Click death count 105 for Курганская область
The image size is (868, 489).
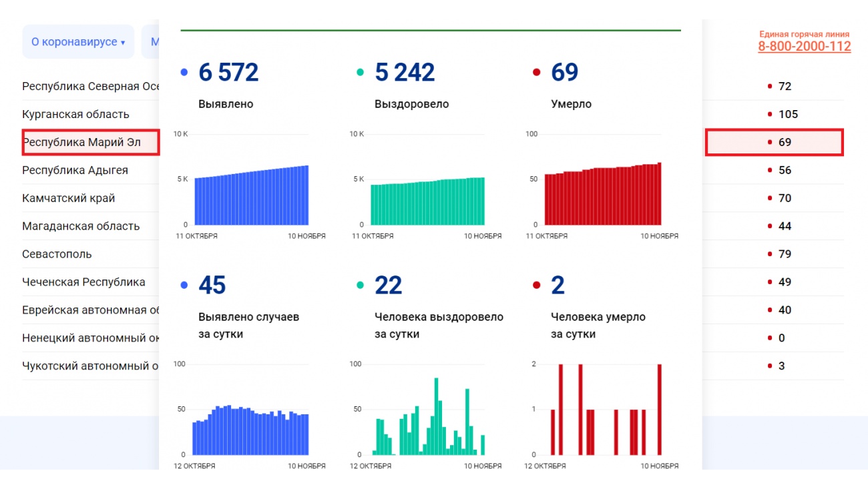click(x=788, y=114)
